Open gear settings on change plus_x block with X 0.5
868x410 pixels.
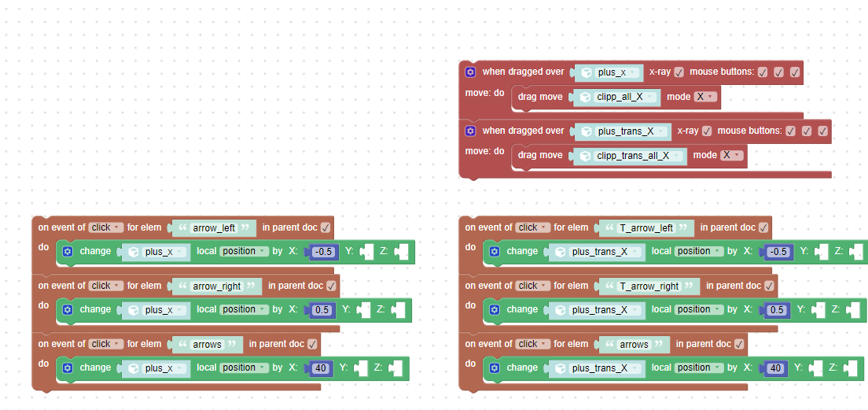click(x=68, y=310)
